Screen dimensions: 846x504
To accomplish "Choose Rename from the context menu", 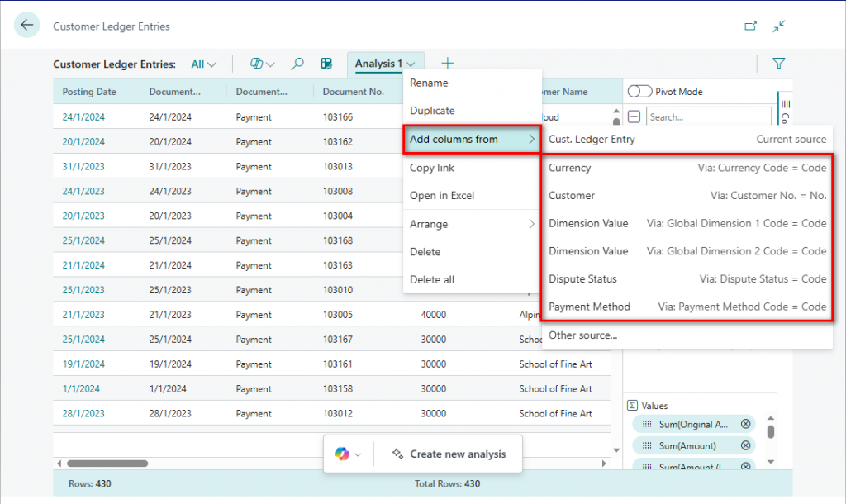I will (429, 83).
